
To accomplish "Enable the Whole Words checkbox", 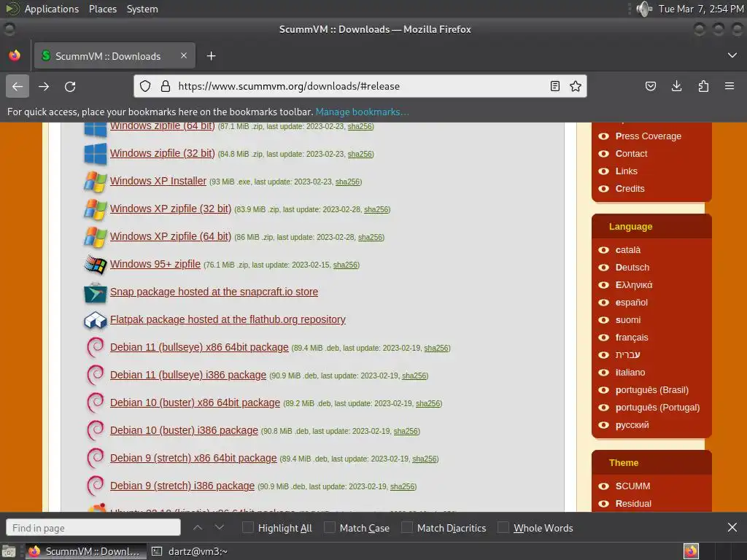I will point(503,528).
